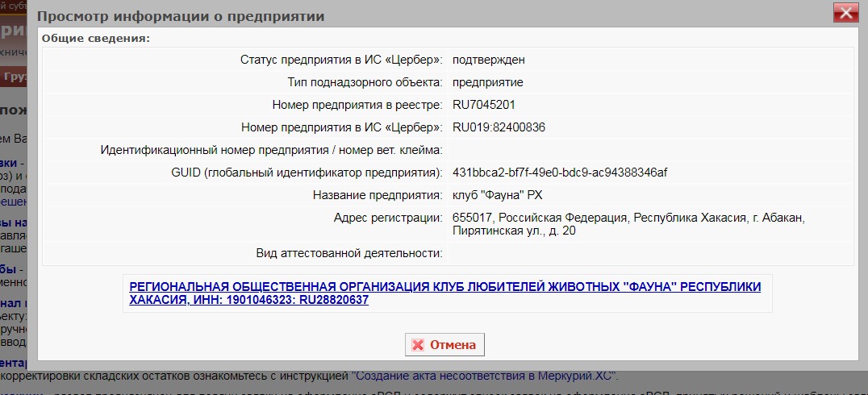Image resolution: width=868 pixels, height=395 pixels.
Task: Select the registration address starting with 655017
Action: point(628,224)
